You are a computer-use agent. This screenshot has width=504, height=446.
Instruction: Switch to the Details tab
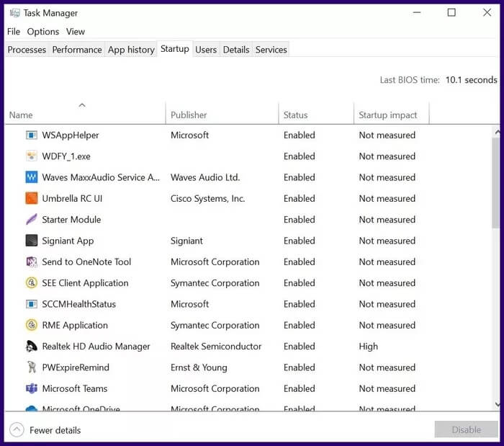pos(236,50)
